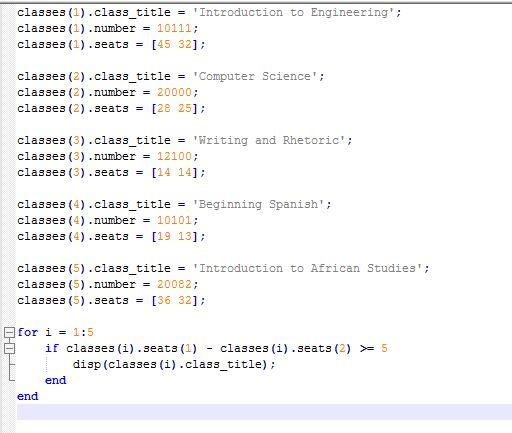Click the [19 13] seats array
This screenshot has height=433, width=512.
pos(174,236)
